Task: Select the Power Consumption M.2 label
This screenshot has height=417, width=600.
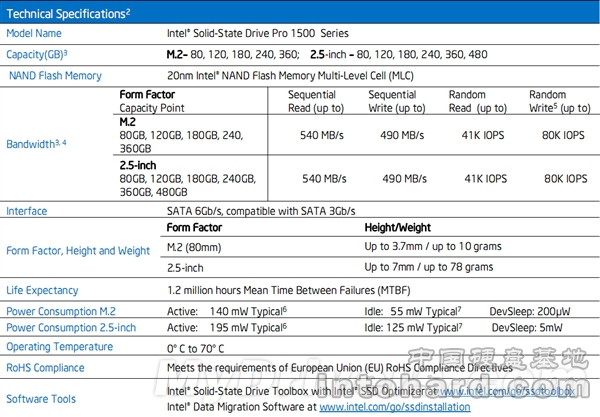Action: pos(61,311)
